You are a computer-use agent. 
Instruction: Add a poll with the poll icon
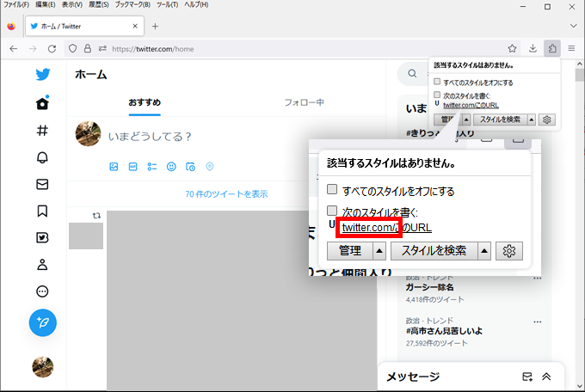coord(152,167)
